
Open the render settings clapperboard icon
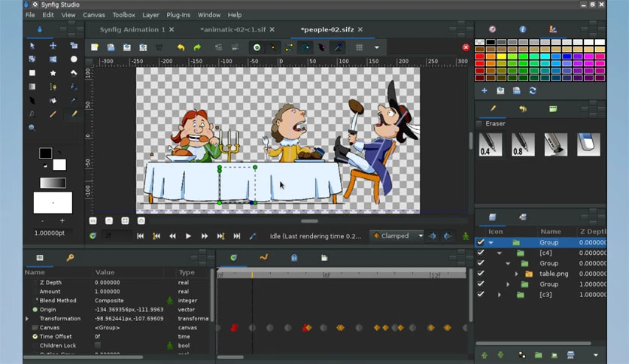pos(219,47)
